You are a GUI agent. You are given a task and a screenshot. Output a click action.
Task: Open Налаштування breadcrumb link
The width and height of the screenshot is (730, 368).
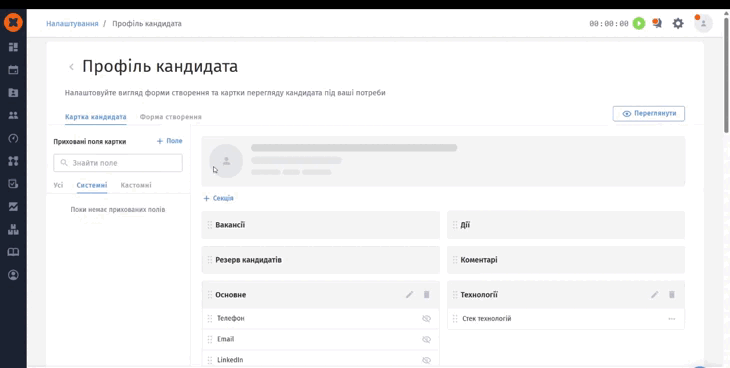(72, 23)
